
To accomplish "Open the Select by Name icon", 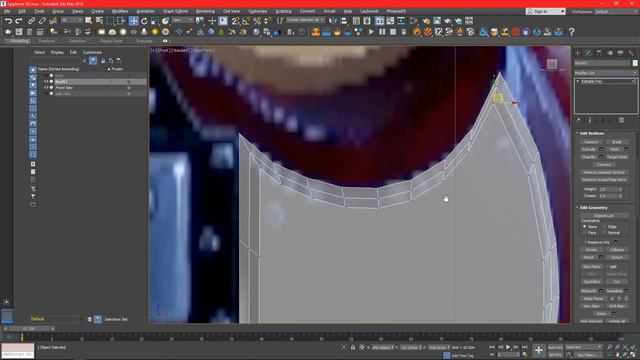I will coord(99,21).
